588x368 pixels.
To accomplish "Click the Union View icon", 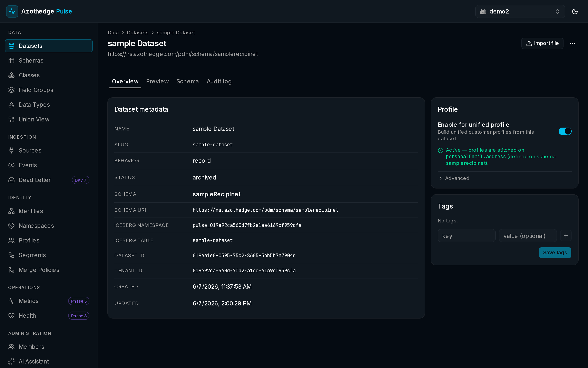I will pos(11,120).
